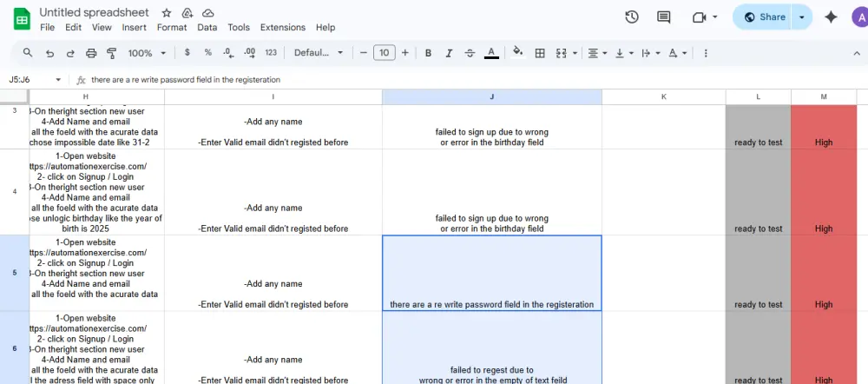This screenshot has height=384, width=868.
Task: Open the View menu
Action: coord(102,27)
